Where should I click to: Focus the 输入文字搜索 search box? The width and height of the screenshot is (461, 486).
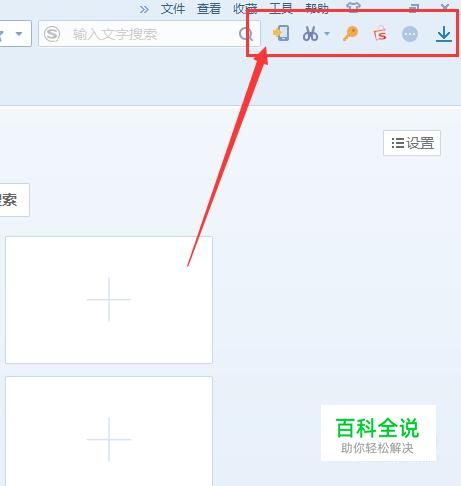coord(149,34)
